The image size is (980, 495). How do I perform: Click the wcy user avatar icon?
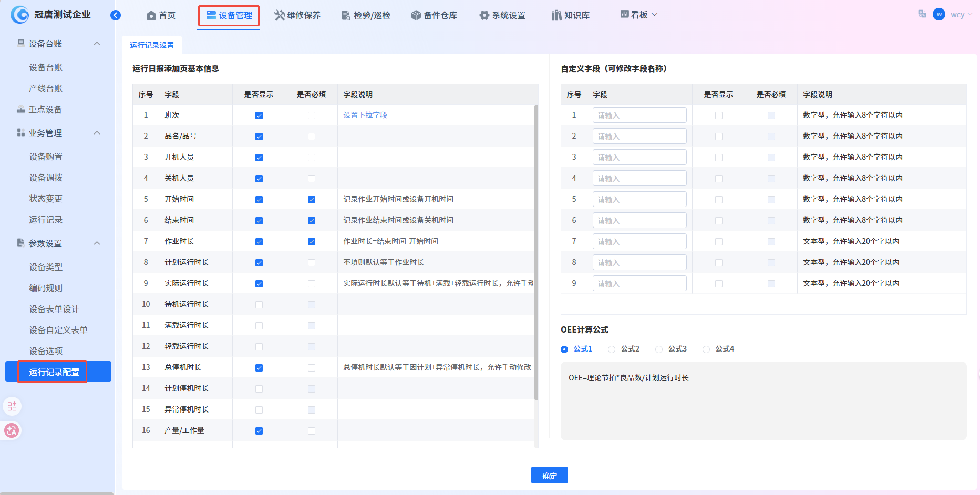point(939,14)
